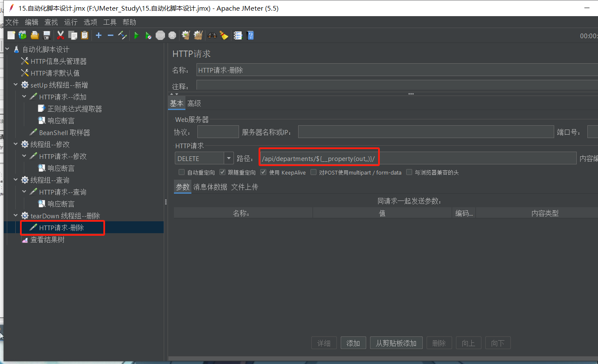The height and width of the screenshot is (364, 598).
Task: Select the 参数 tab
Action: point(182,187)
